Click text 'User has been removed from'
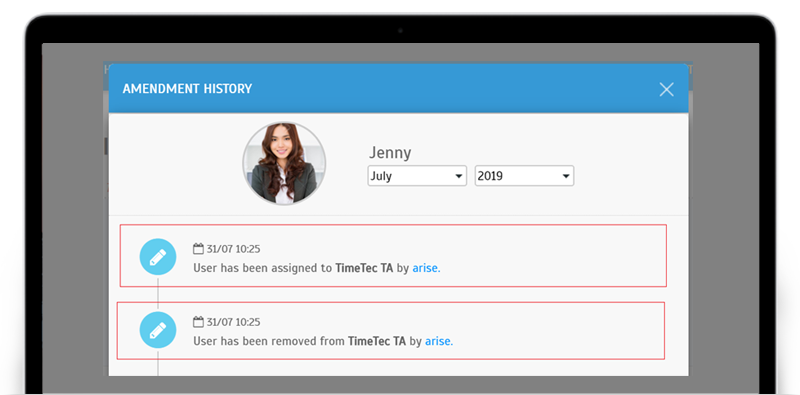This screenshot has height=395, width=800. point(269,341)
